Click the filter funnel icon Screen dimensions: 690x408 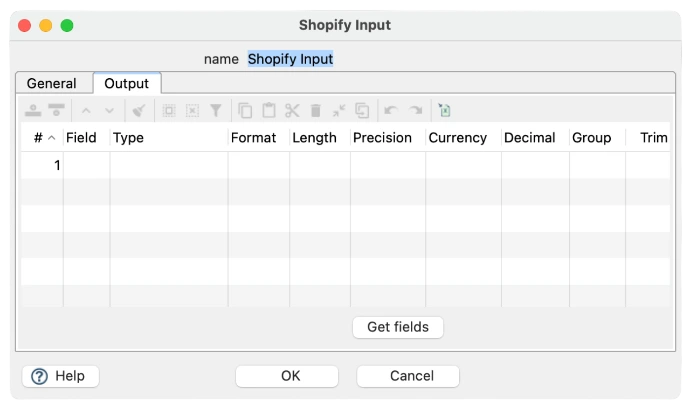click(x=216, y=110)
